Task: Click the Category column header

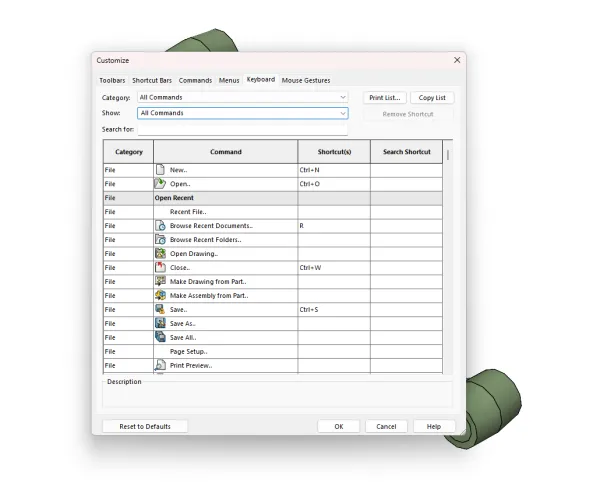Action: [129, 152]
